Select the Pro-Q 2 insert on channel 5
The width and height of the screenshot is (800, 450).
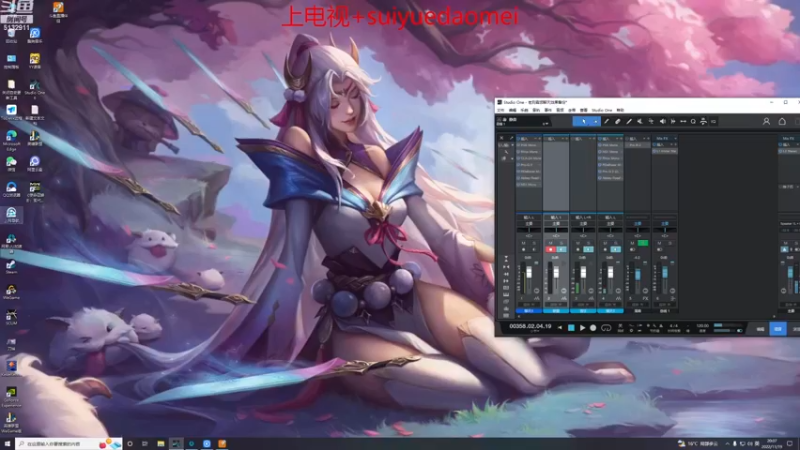(637, 145)
